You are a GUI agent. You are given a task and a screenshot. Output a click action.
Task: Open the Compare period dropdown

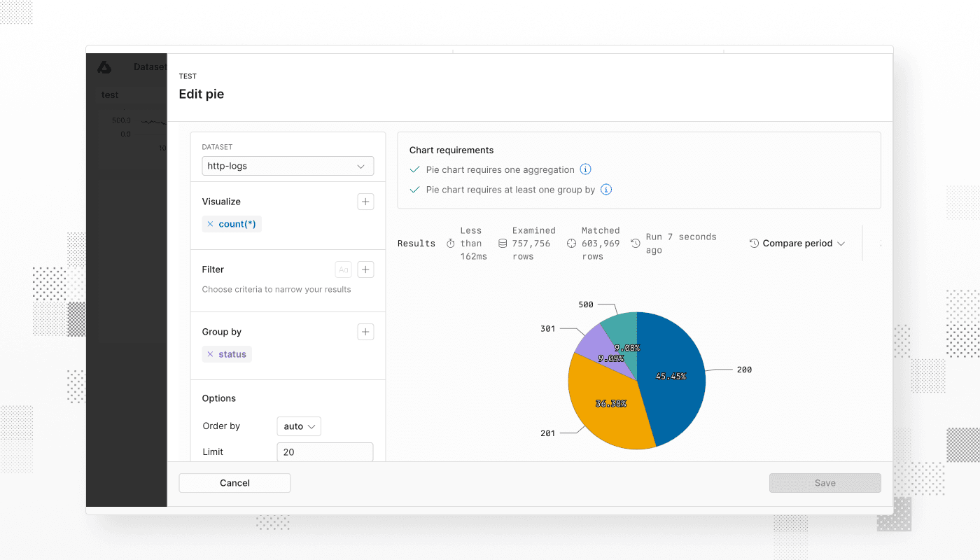click(x=797, y=244)
